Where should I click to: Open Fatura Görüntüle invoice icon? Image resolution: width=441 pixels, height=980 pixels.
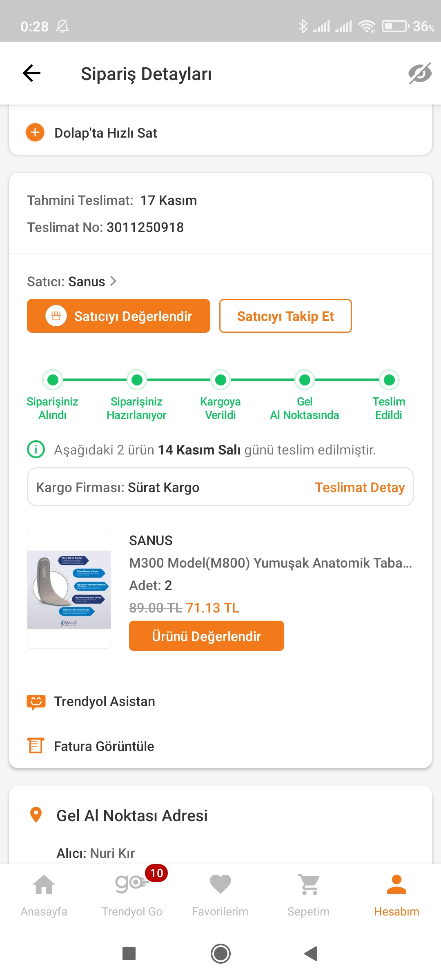click(36, 746)
